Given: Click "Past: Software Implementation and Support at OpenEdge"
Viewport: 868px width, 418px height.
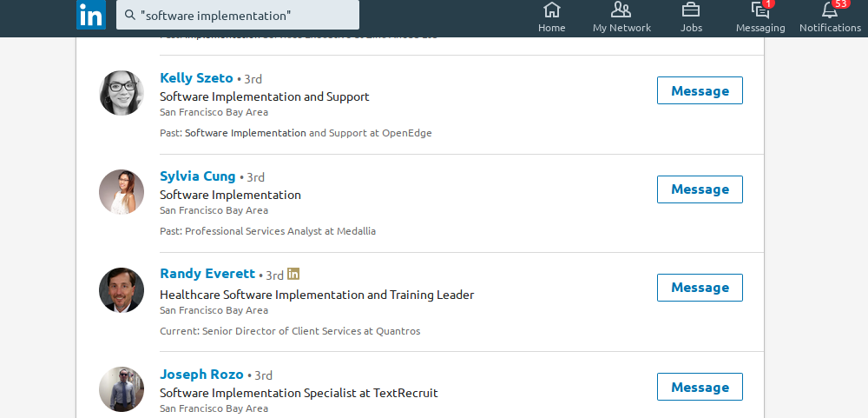Looking at the screenshot, I should tap(296, 133).
